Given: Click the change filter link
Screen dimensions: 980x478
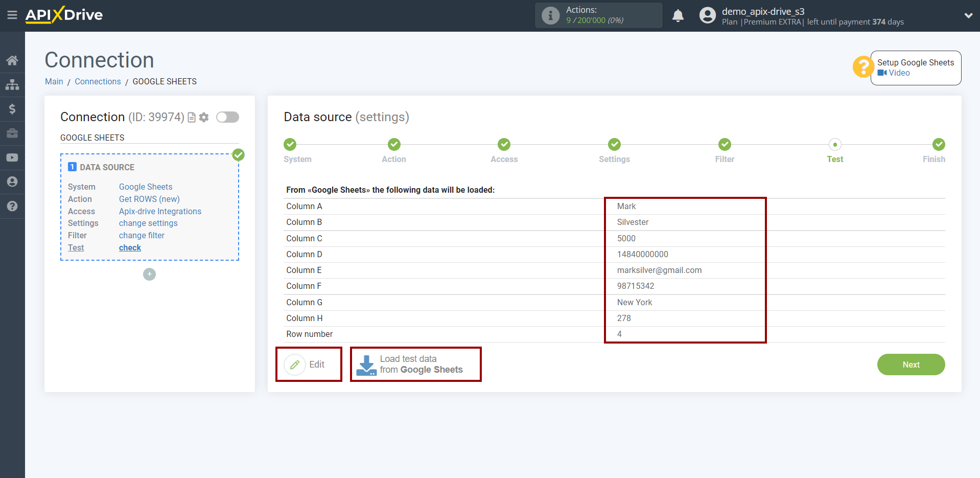Looking at the screenshot, I should pyautogui.click(x=142, y=236).
